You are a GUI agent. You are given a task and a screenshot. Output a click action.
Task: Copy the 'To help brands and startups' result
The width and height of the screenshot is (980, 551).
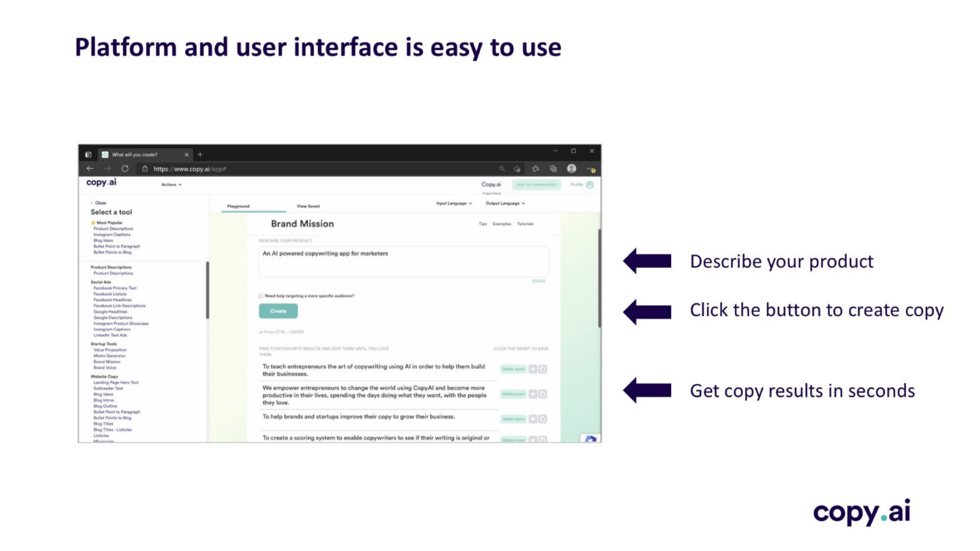click(x=543, y=419)
